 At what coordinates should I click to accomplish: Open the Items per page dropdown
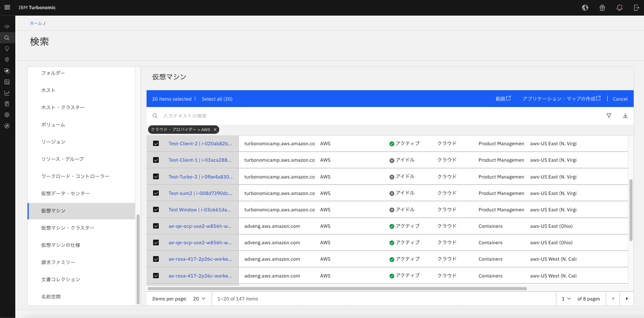[x=199, y=299]
